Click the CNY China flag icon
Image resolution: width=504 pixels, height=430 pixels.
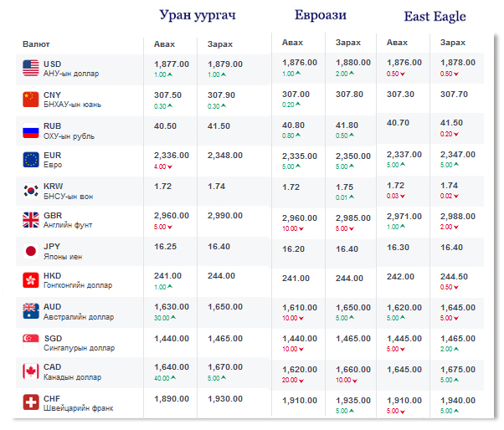[31, 99]
